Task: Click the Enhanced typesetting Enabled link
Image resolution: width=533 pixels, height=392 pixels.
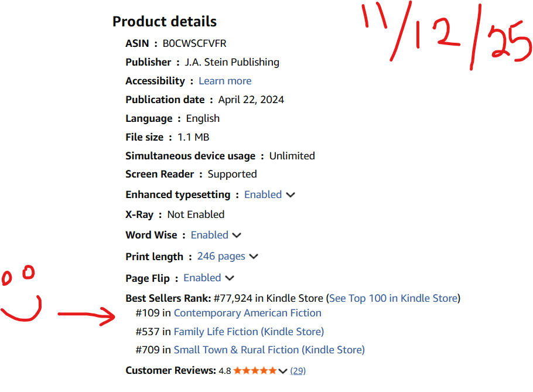Action: coord(263,195)
